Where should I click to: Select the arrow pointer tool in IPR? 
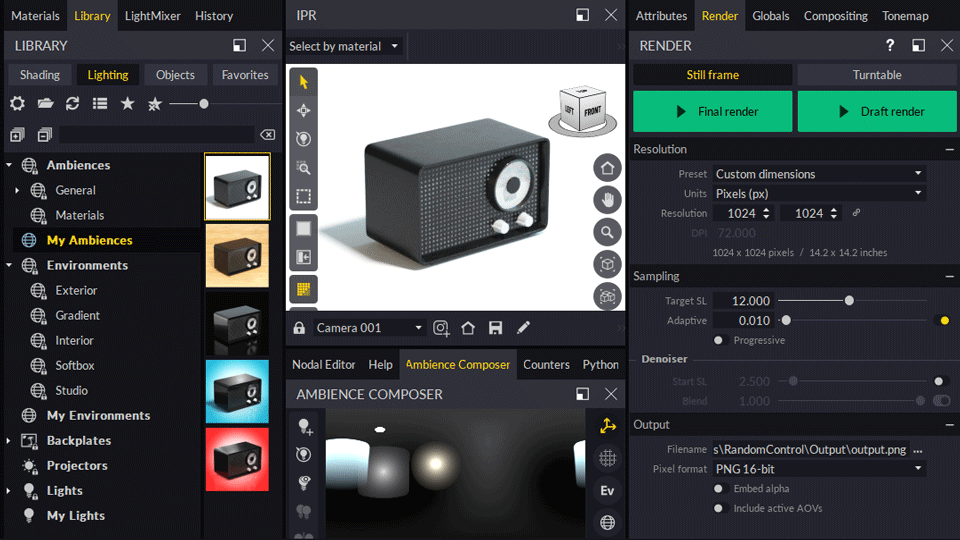point(304,81)
